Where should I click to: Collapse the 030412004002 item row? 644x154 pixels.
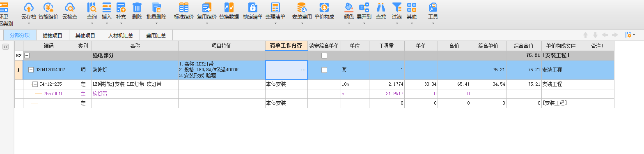tap(31, 70)
